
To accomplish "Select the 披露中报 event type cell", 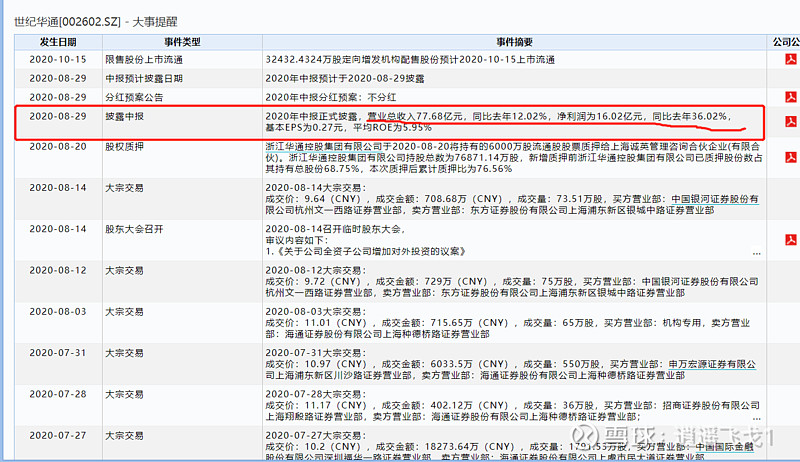I will 182,121.
